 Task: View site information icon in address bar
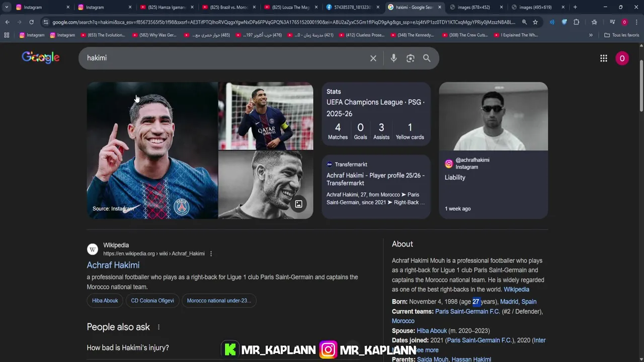click(x=46, y=22)
